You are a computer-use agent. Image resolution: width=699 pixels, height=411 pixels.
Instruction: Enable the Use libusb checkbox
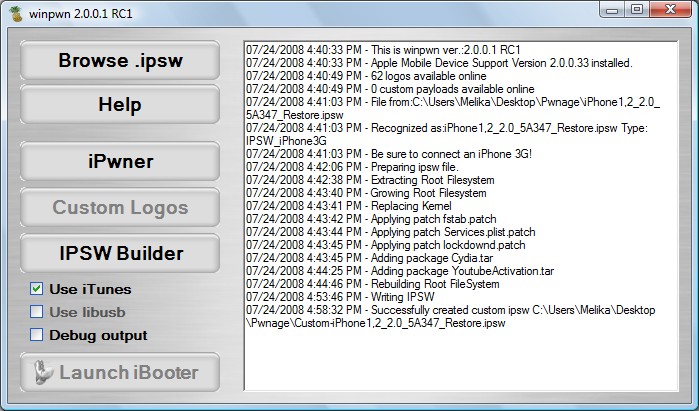[37, 312]
